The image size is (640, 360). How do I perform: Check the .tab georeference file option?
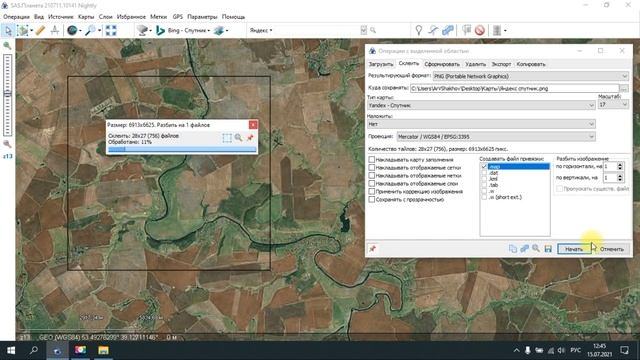[x=484, y=185]
